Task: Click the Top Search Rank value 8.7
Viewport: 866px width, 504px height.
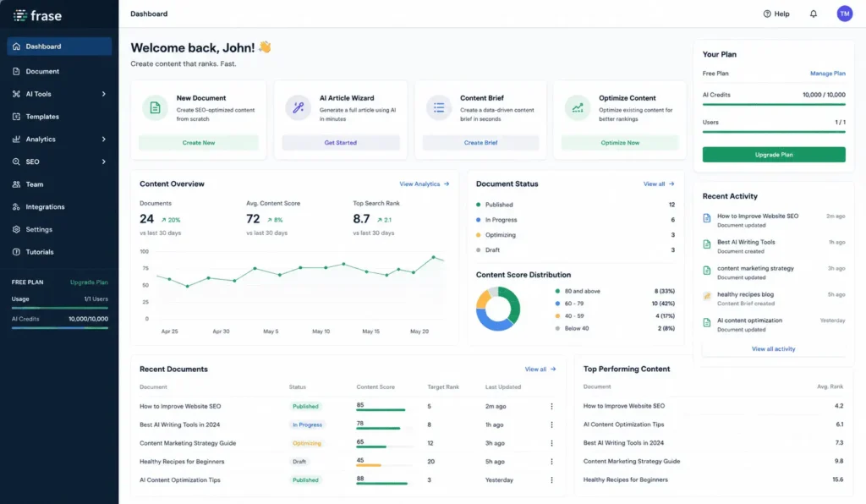Action: [361, 219]
